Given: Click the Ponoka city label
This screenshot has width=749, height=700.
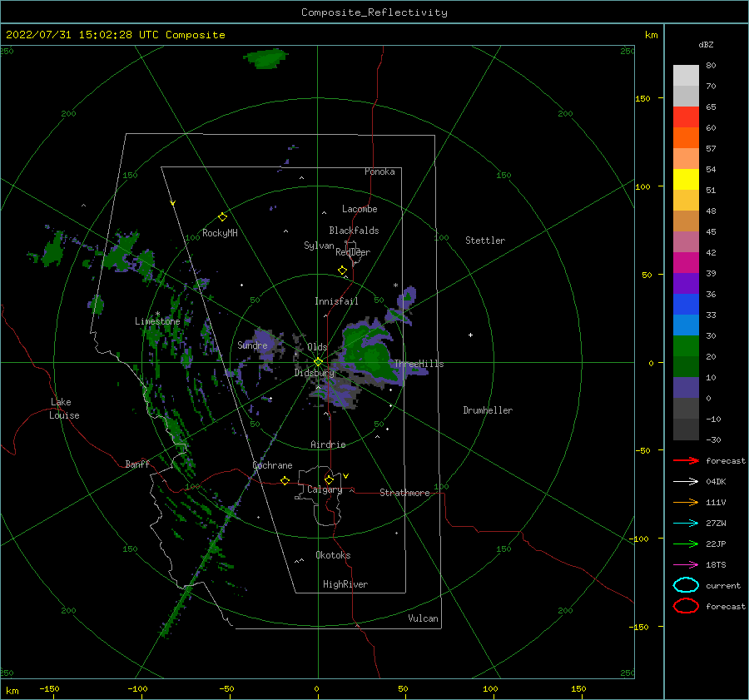Looking at the screenshot, I should click(379, 171).
